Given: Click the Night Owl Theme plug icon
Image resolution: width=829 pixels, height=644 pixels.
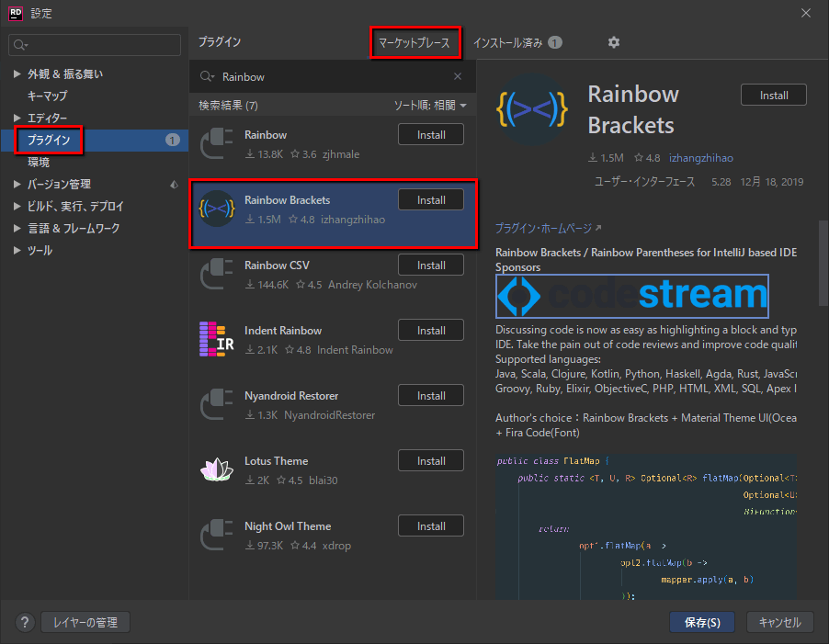Looking at the screenshot, I should (217, 536).
